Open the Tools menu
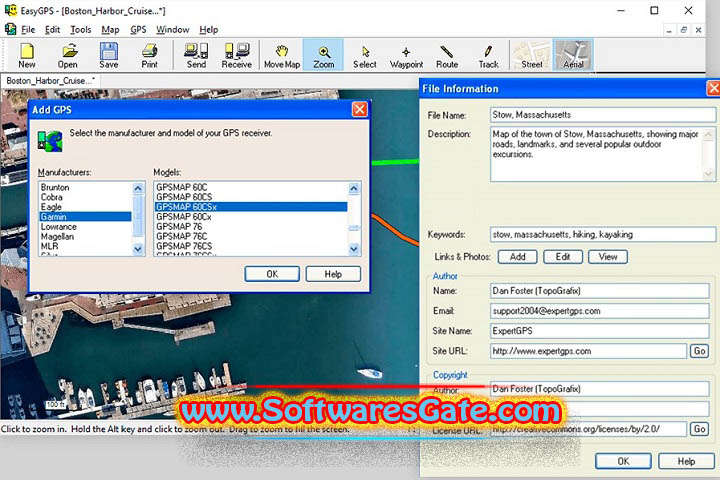The image size is (720, 480). (x=80, y=30)
